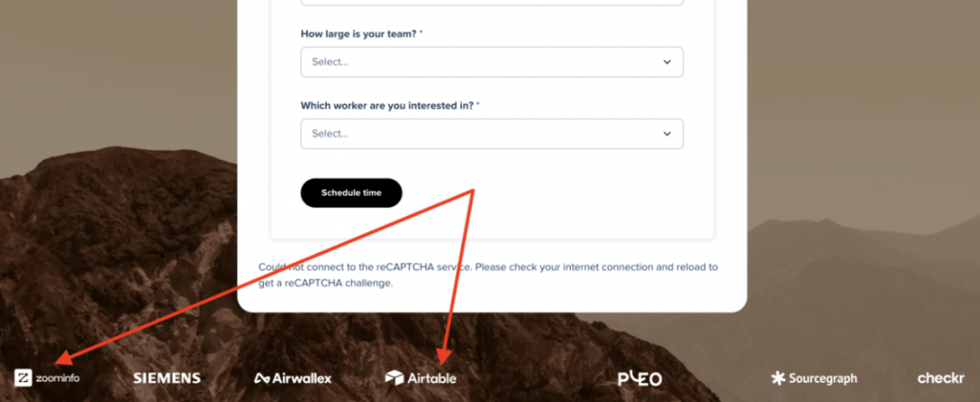Click the Airtable wordmark text
The width and height of the screenshot is (980, 402).
(432, 378)
